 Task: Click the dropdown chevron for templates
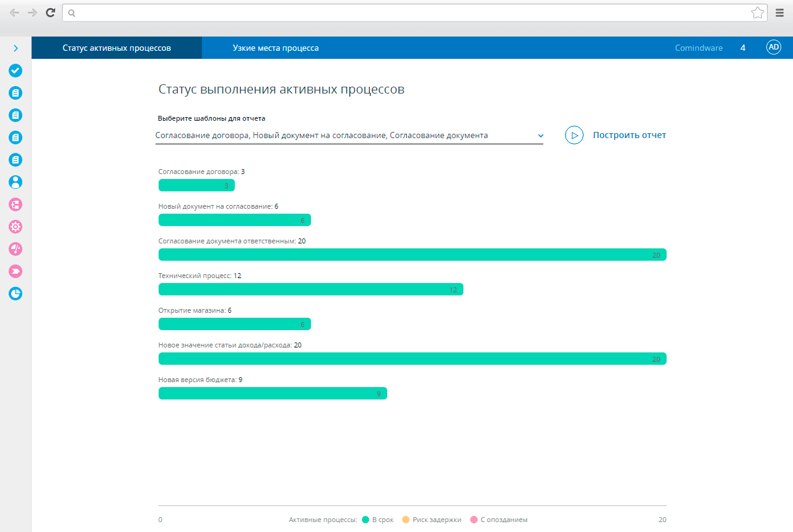pyautogui.click(x=540, y=136)
